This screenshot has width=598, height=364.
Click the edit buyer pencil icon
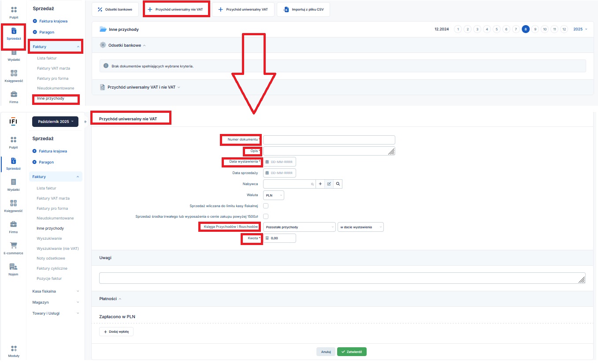click(x=329, y=184)
